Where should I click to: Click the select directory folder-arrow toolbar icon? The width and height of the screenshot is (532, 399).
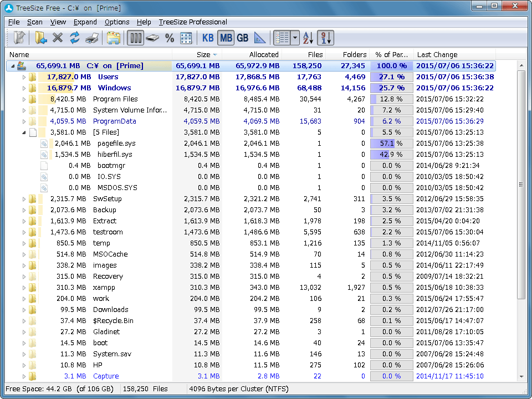(40, 38)
